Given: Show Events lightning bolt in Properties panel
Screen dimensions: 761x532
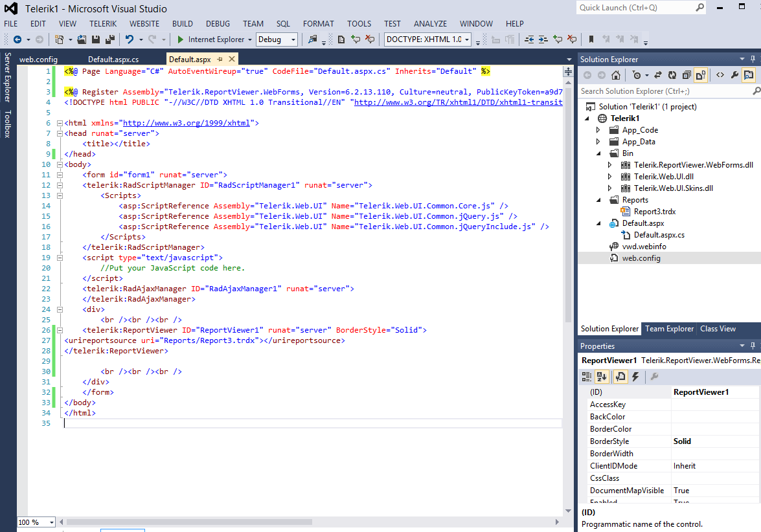Looking at the screenshot, I should [x=635, y=377].
